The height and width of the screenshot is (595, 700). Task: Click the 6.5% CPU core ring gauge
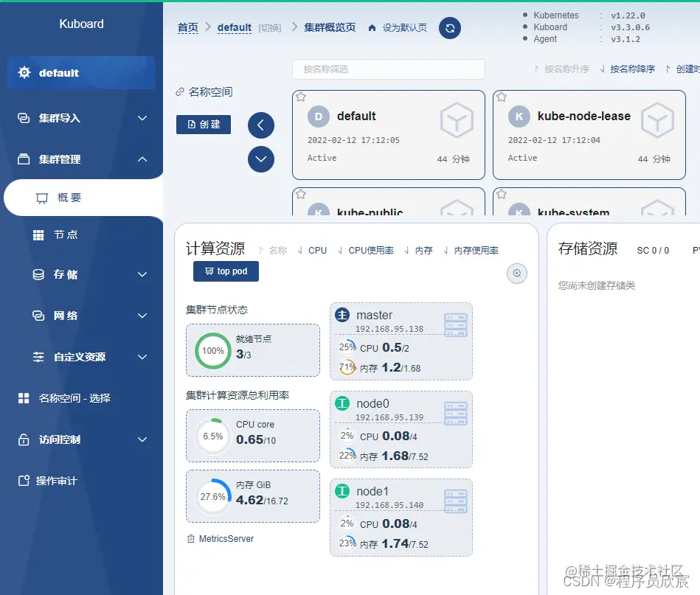click(x=213, y=436)
